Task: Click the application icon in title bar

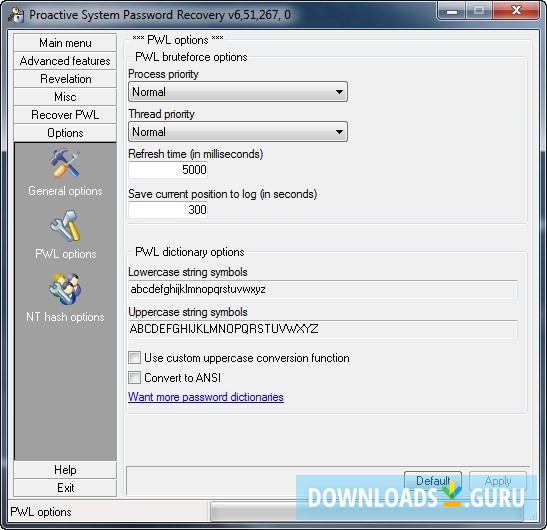Action: 16,15
